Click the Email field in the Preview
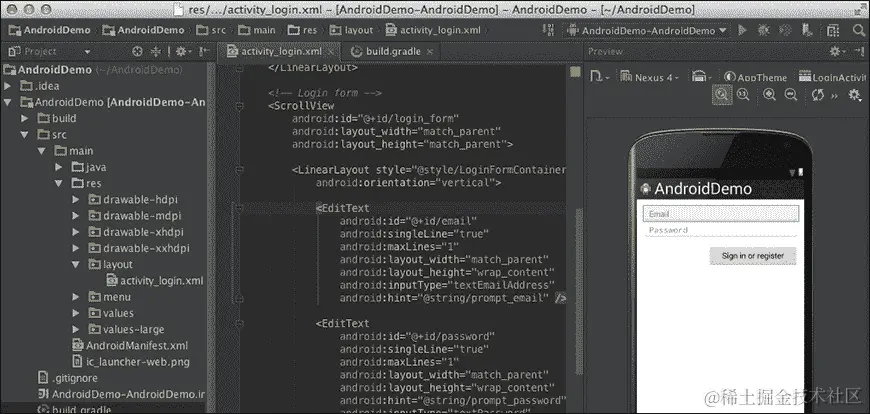The height and width of the screenshot is (414, 870). pos(720,214)
